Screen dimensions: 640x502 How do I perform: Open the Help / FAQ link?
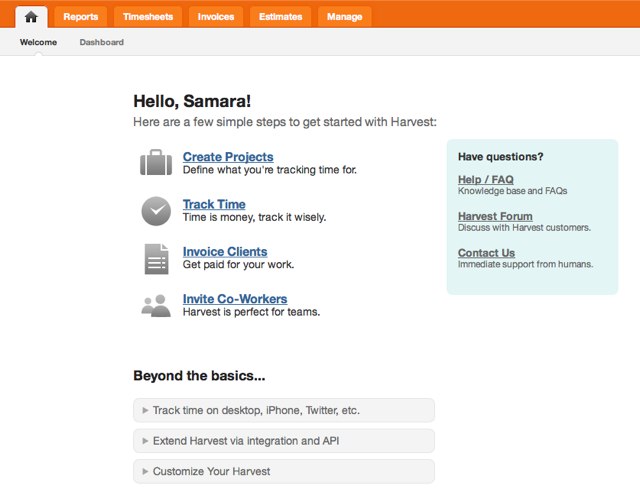[486, 180]
